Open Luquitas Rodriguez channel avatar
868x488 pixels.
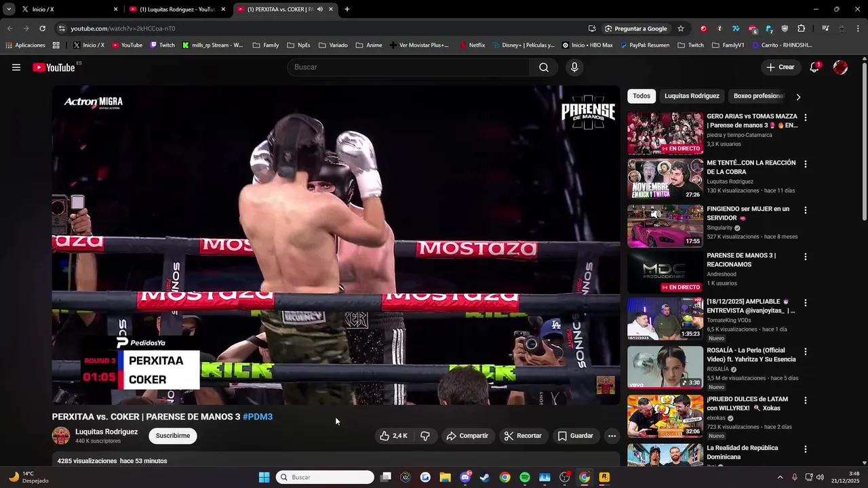pyautogui.click(x=61, y=436)
